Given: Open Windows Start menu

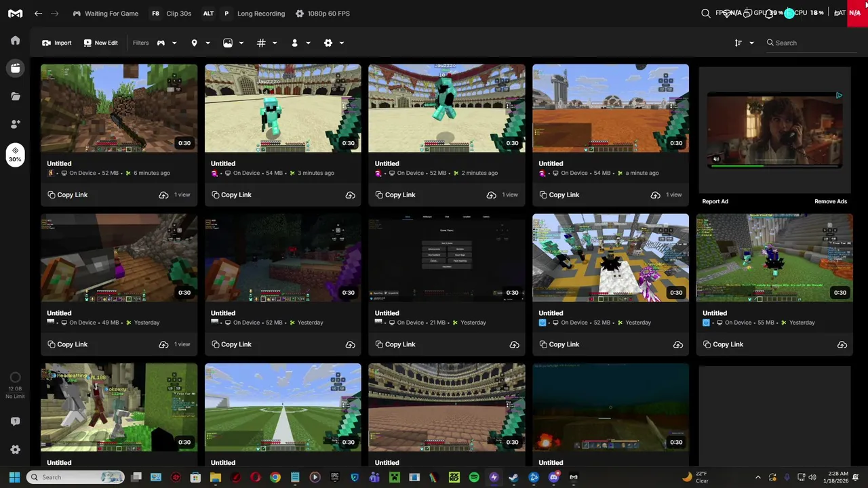Looking at the screenshot, I should pyautogui.click(x=14, y=477).
